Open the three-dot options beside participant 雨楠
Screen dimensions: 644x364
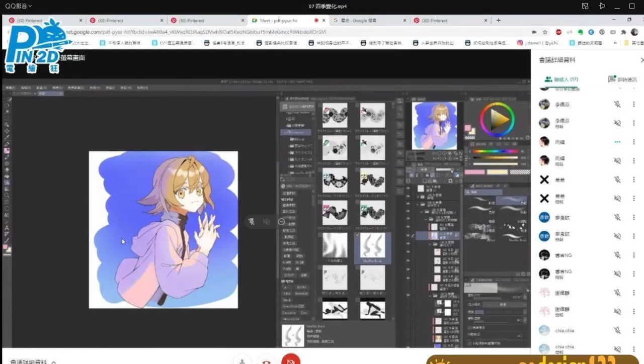coord(633,142)
